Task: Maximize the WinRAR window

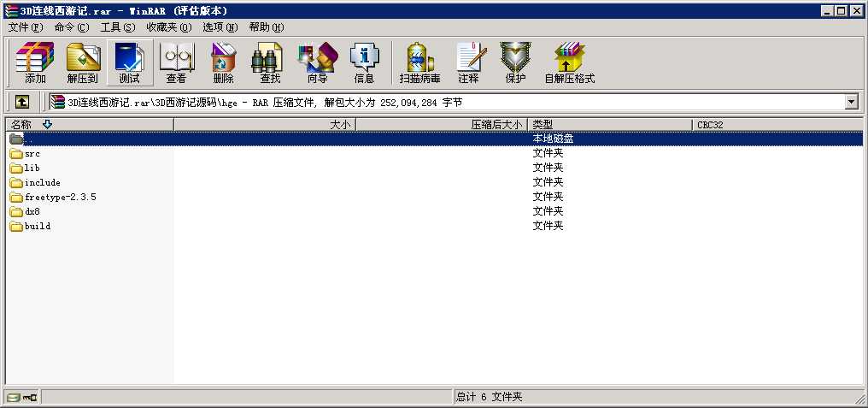Action: pyautogui.click(x=841, y=11)
